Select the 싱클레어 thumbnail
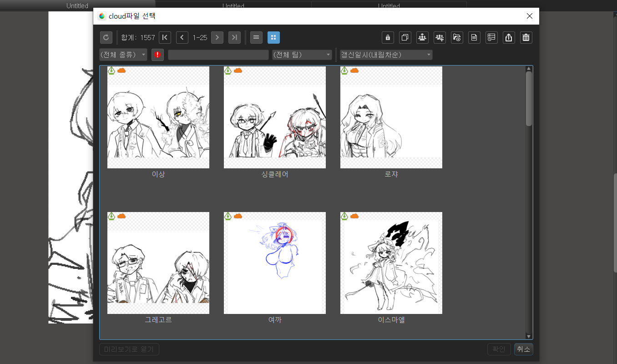The height and width of the screenshot is (364, 617). tap(275, 117)
